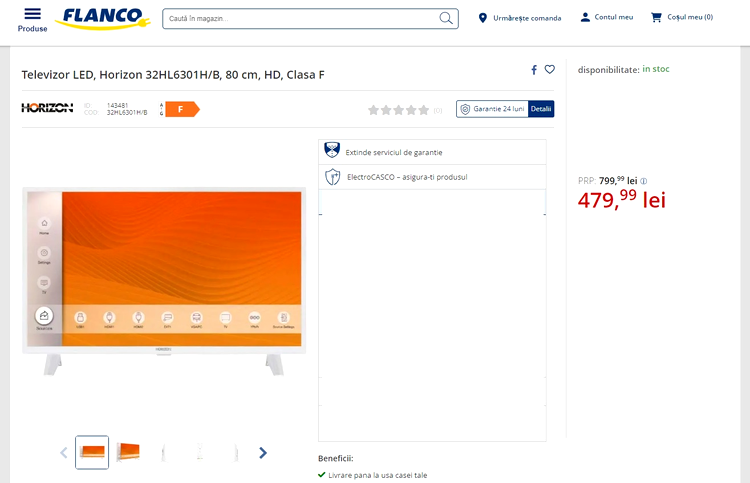This screenshot has height=483, width=750.
Task: Click the 'in stoc' availability text
Action: (656, 69)
